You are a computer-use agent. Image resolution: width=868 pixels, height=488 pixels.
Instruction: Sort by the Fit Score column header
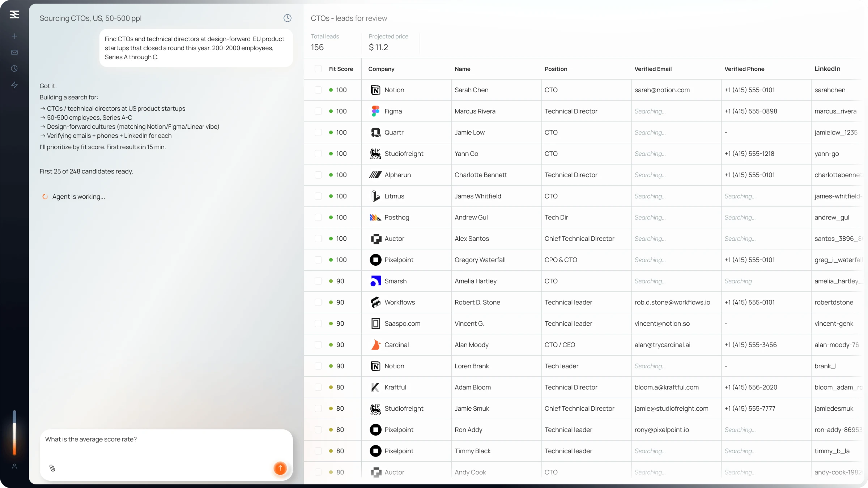(x=341, y=69)
